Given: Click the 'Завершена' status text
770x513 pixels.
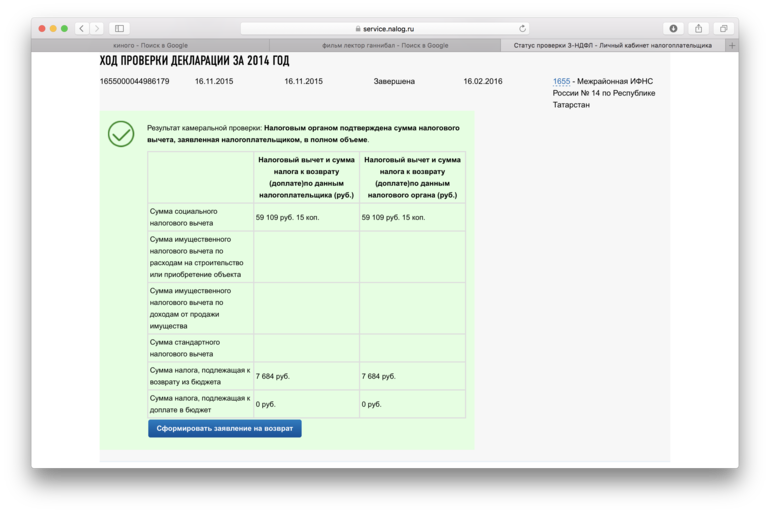Looking at the screenshot, I should pos(394,81).
